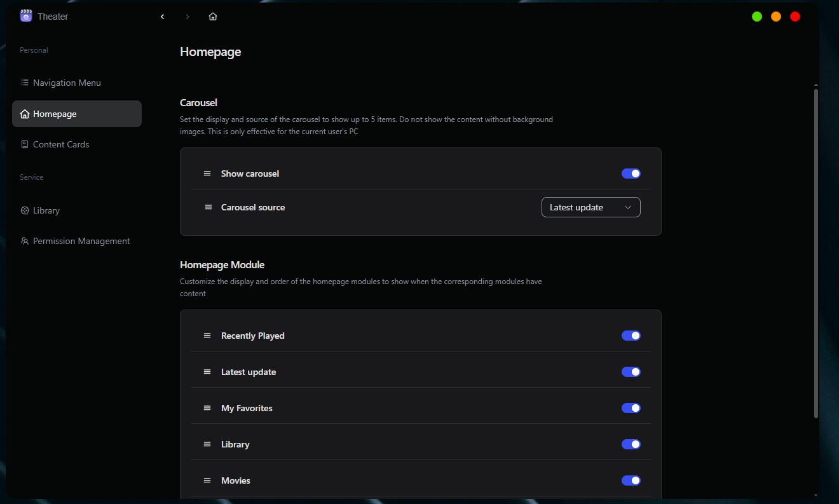Click the Library sidebar icon
This screenshot has width=839, height=504.
click(25, 210)
